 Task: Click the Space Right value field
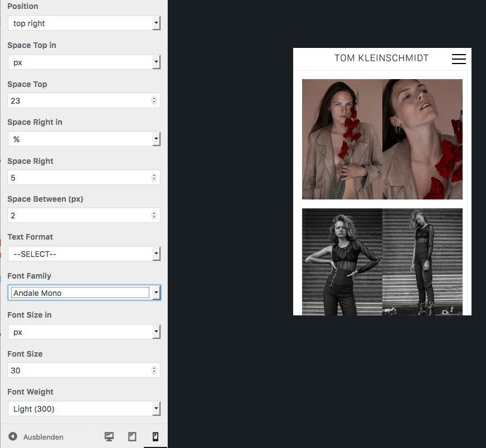click(78, 178)
